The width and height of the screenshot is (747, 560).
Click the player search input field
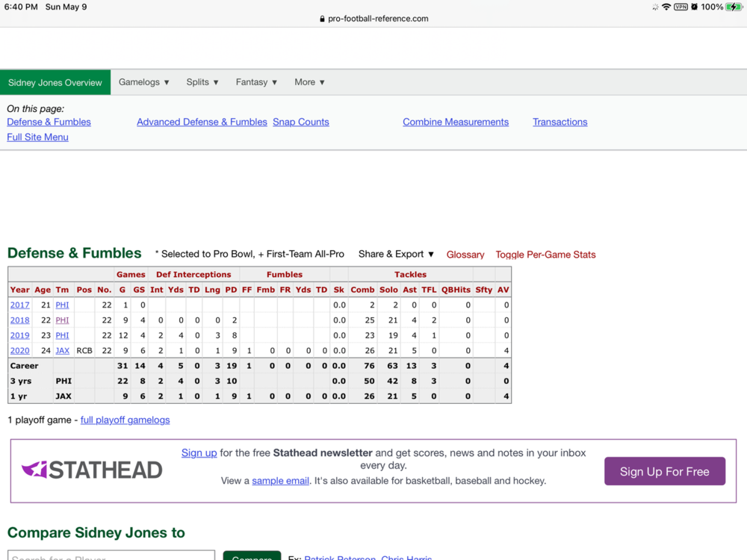111,556
